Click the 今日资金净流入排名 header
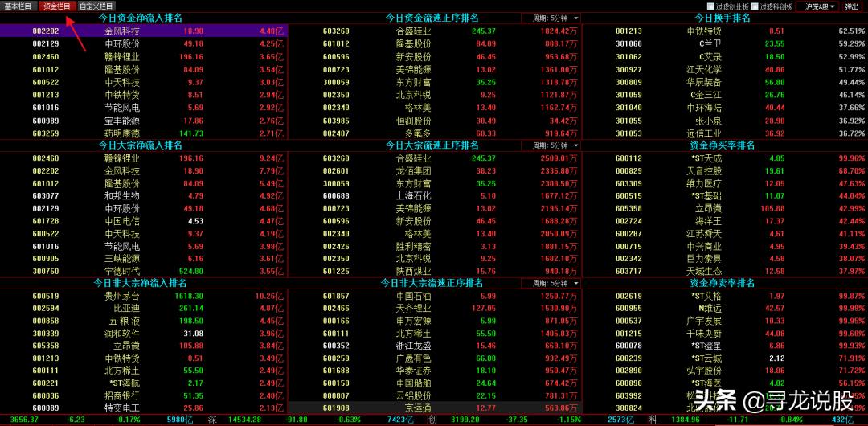 click(x=141, y=18)
